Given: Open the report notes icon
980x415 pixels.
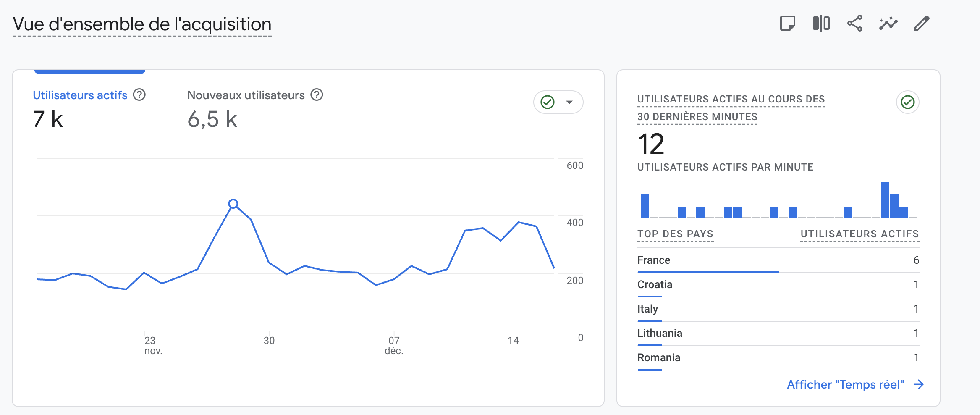Looking at the screenshot, I should click(x=787, y=24).
